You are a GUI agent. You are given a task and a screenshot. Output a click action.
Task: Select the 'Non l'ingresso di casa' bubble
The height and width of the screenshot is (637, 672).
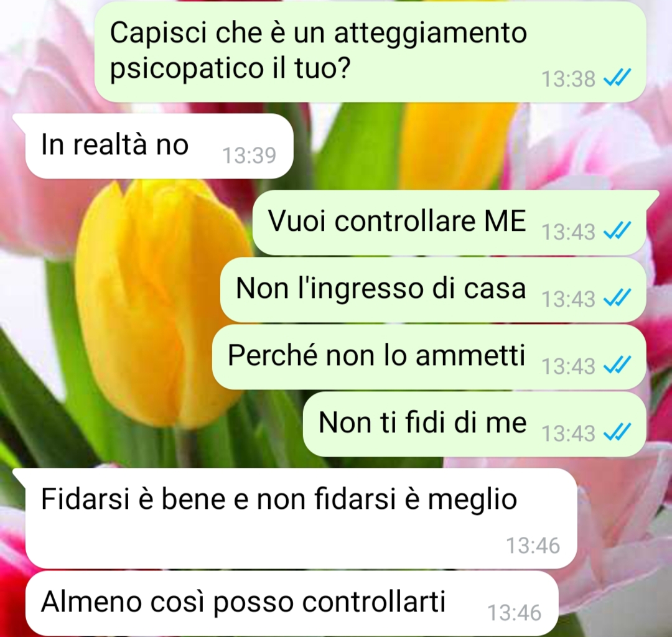pyautogui.click(x=433, y=290)
